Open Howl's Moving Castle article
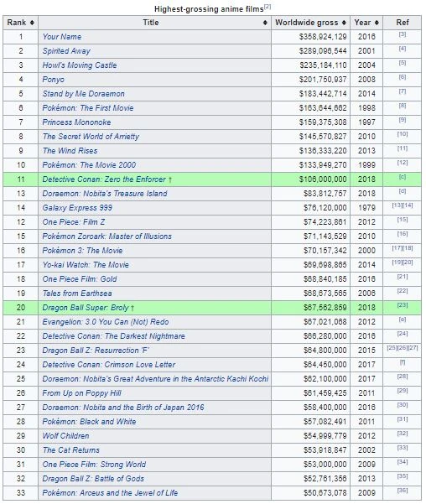 tap(80, 65)
